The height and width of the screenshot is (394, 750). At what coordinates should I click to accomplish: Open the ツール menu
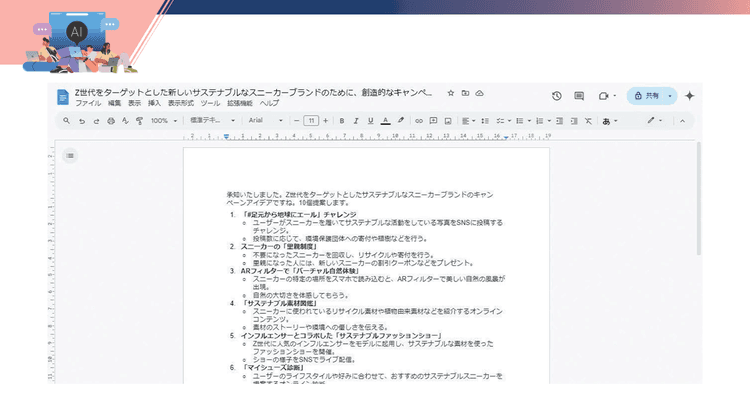pos(210,103)
